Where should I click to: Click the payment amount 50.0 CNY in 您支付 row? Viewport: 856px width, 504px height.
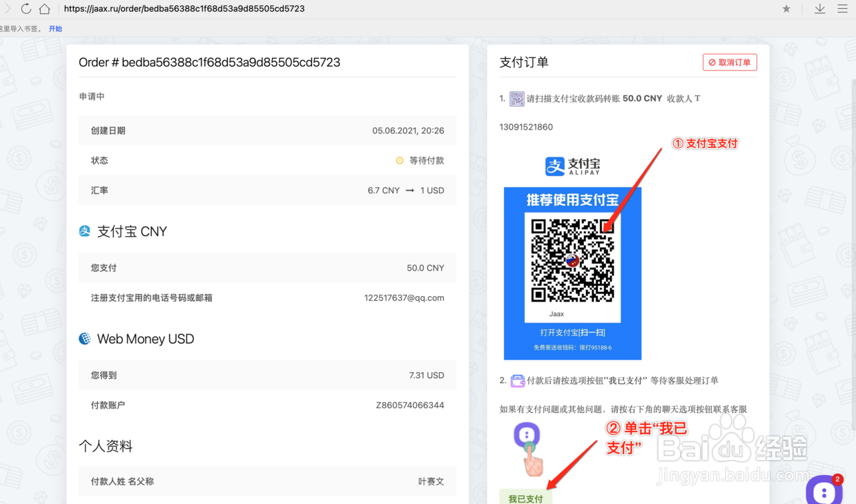coord(425,268)
